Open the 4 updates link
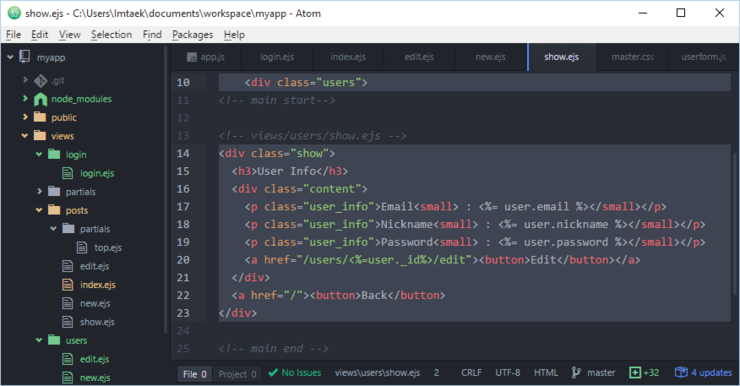This screenshot has height=386, width=740. point(712,373)
